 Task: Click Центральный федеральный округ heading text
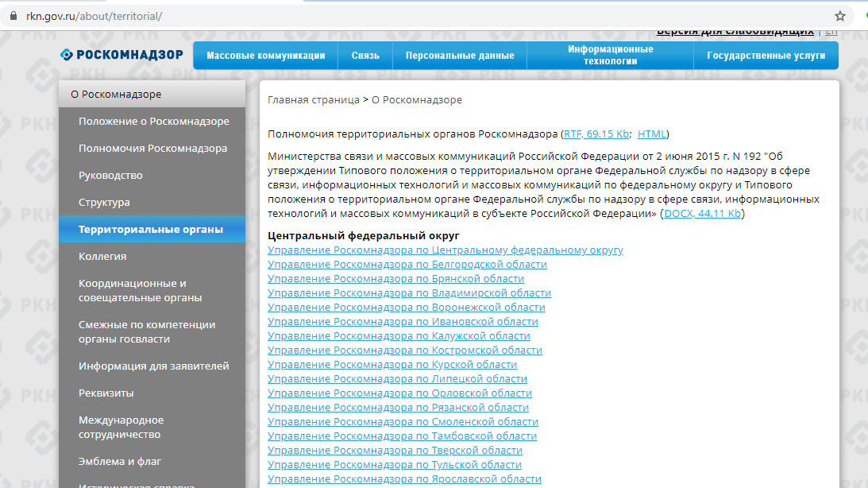[364, 236]
